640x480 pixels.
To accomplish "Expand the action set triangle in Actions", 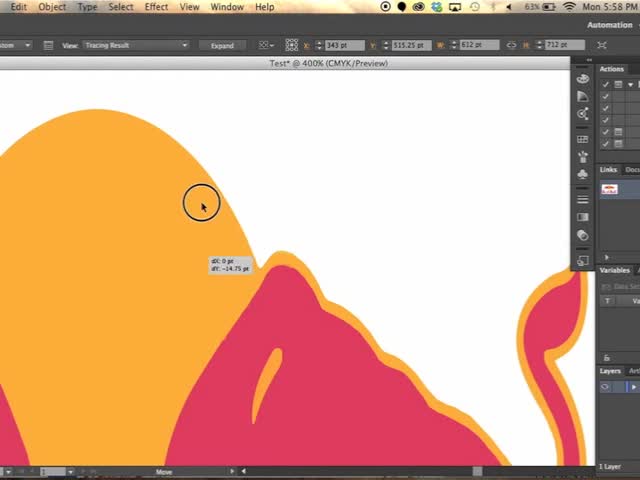I will [631, 85].
